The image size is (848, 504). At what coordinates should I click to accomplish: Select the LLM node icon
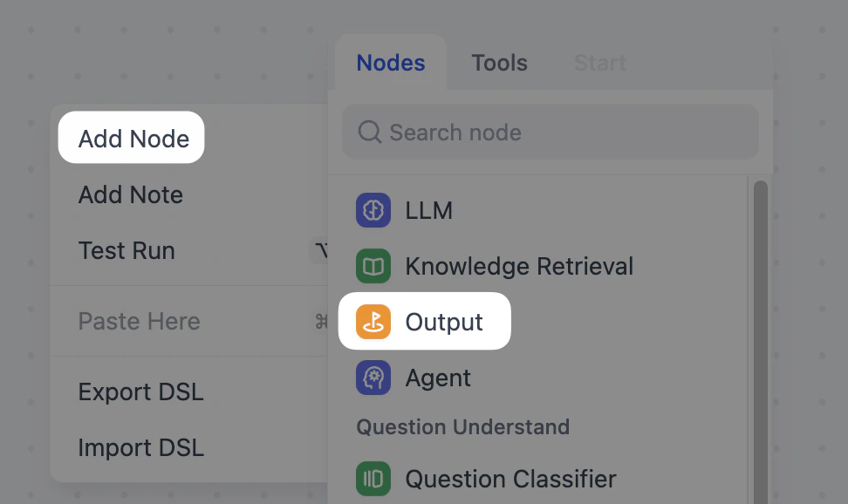pos(373,210)
